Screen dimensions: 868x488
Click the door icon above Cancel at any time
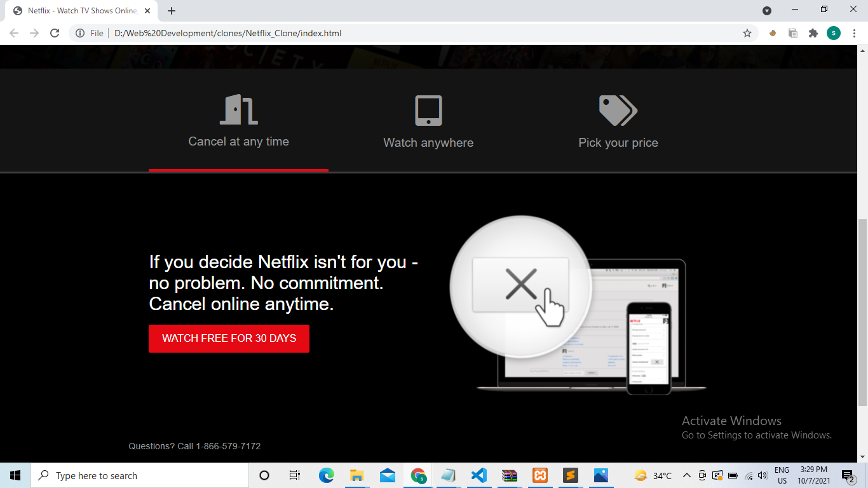[238, 109]
